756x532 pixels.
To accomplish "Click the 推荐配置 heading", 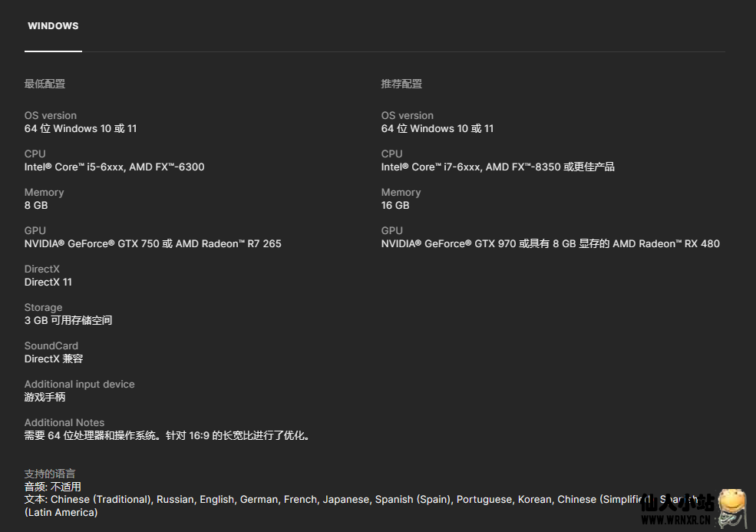I will [401, 84].
